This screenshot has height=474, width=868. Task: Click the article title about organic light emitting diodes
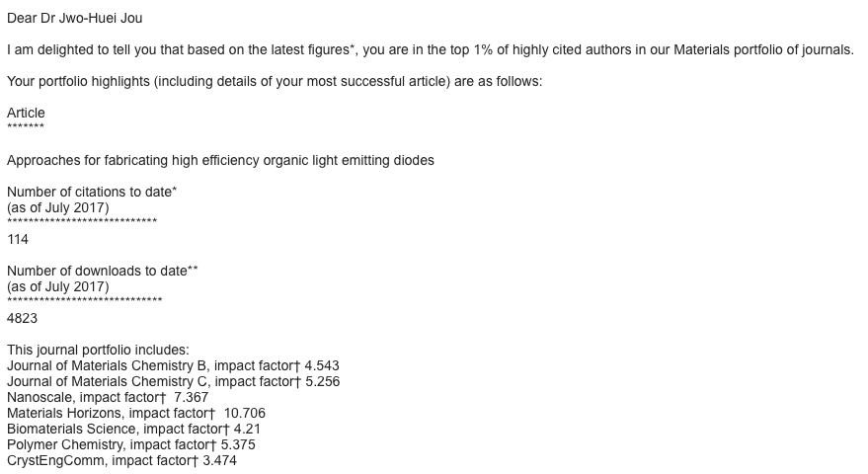(x=220, y=161)
